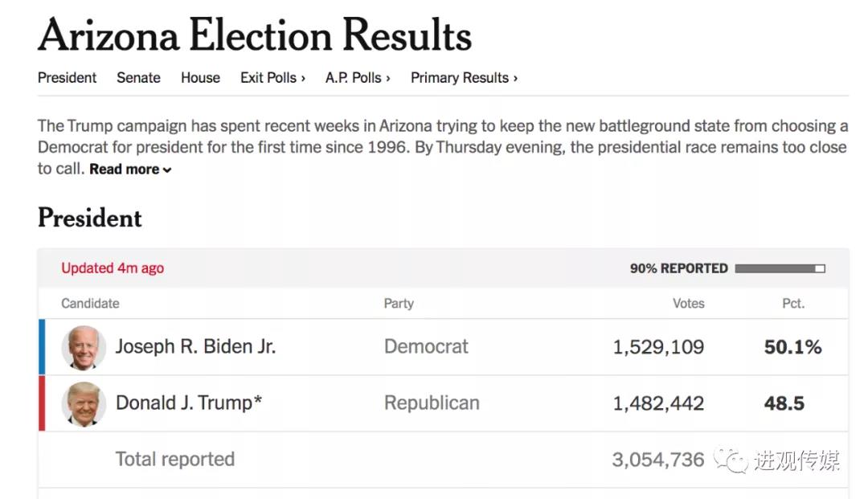Screen dimensions: 868x499
Task: Click the Donald J. Trump name
Action: coord(189,403)
